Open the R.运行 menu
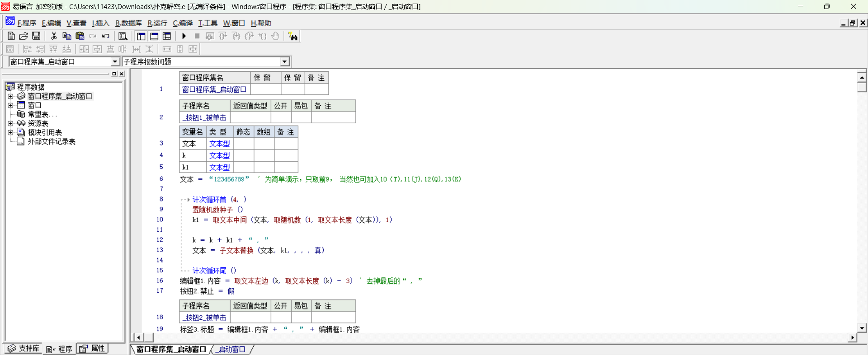 click(x=157, y=23)
